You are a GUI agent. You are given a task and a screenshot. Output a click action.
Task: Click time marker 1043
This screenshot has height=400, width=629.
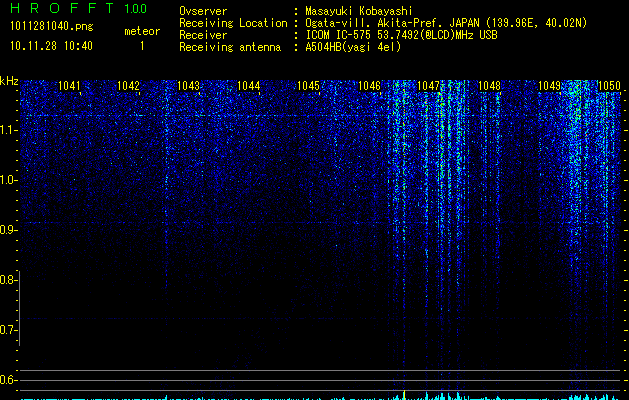click(188, 85)
